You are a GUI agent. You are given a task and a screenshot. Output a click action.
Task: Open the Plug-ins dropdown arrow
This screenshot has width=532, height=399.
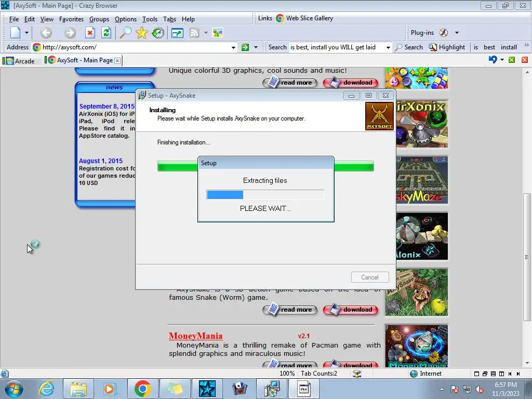(457, 33)
